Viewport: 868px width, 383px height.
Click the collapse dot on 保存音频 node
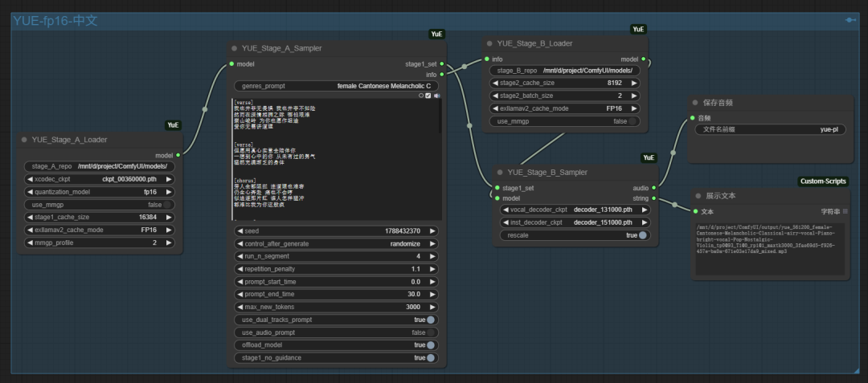[x=694, y=103]
